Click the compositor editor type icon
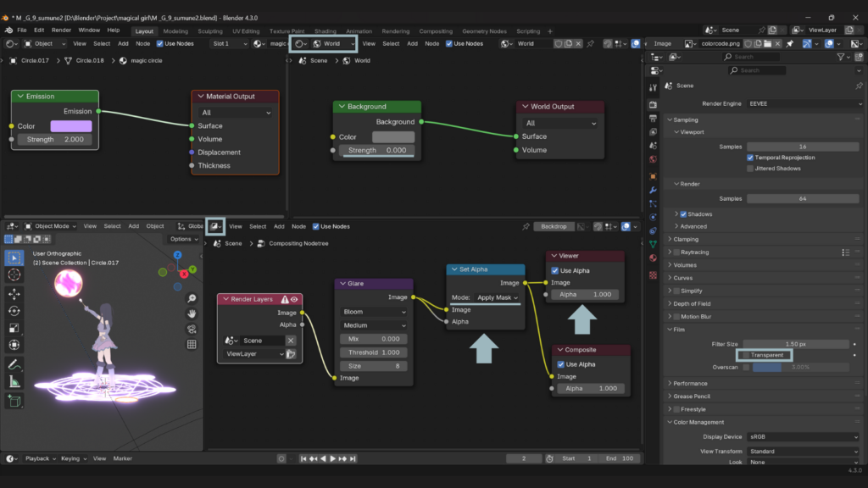This screenshot has height=488, width=868. pos(216,226)
